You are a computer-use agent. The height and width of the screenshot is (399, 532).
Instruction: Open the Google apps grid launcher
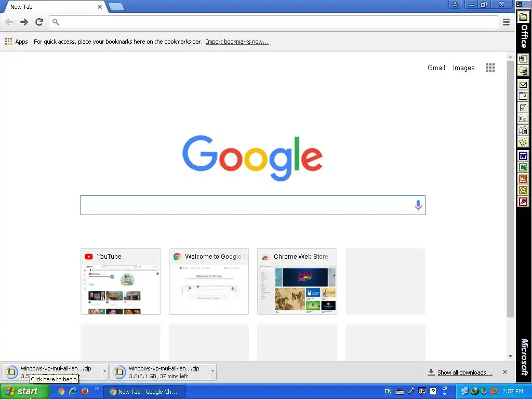490,68
